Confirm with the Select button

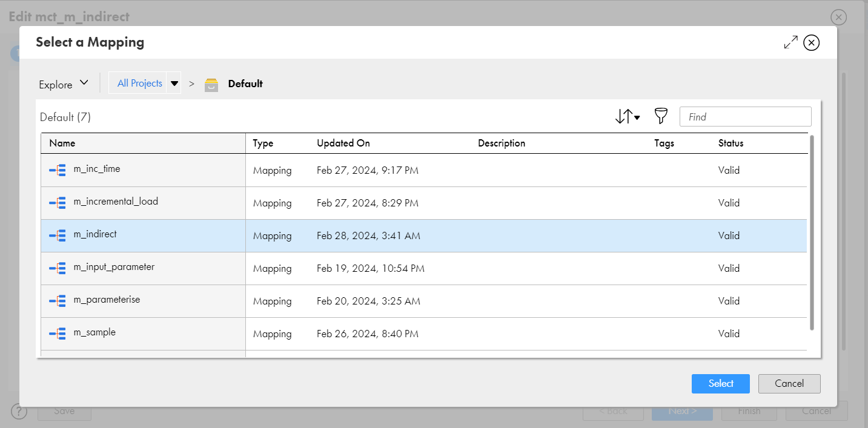point(721,384)
